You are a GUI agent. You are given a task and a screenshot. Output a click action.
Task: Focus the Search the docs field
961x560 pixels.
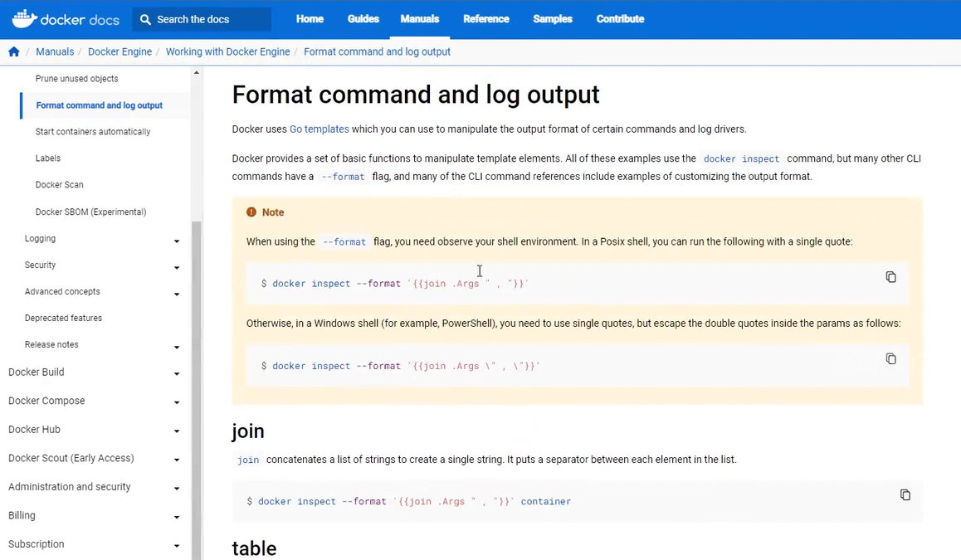click(202, 20)
